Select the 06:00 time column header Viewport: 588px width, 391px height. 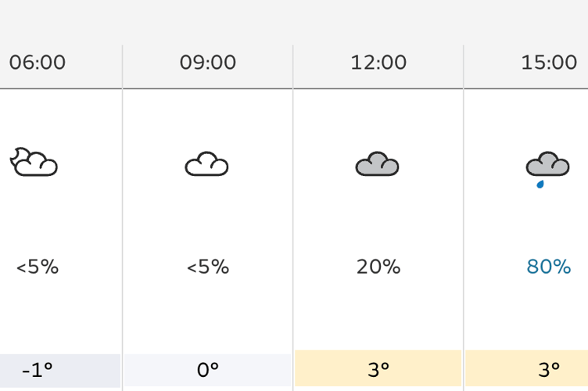(x=37, y=63)
